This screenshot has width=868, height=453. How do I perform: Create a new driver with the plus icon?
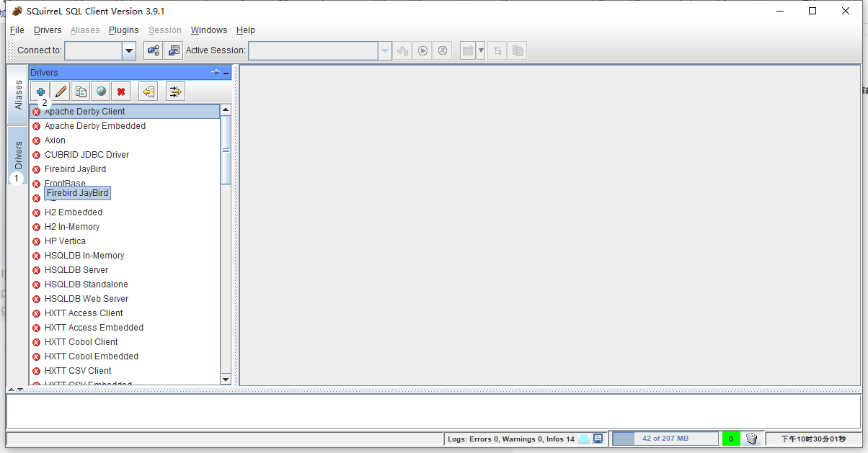point(40,91)
